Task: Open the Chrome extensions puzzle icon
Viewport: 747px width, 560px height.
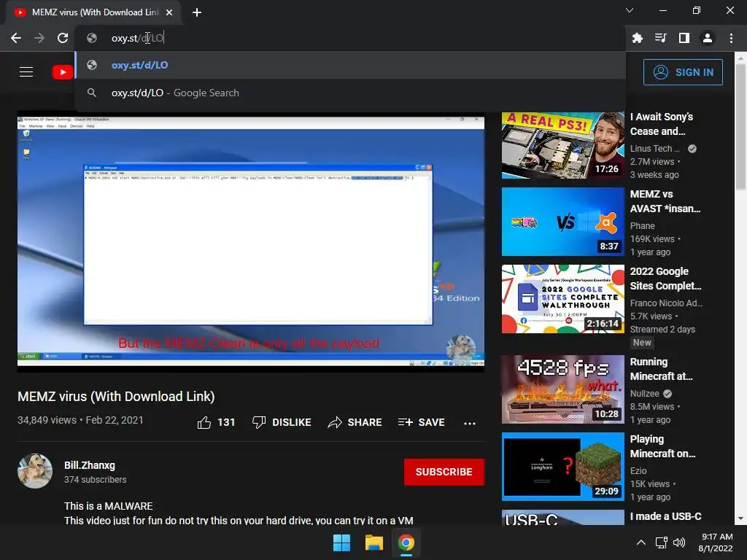Action: click(637, 38)
